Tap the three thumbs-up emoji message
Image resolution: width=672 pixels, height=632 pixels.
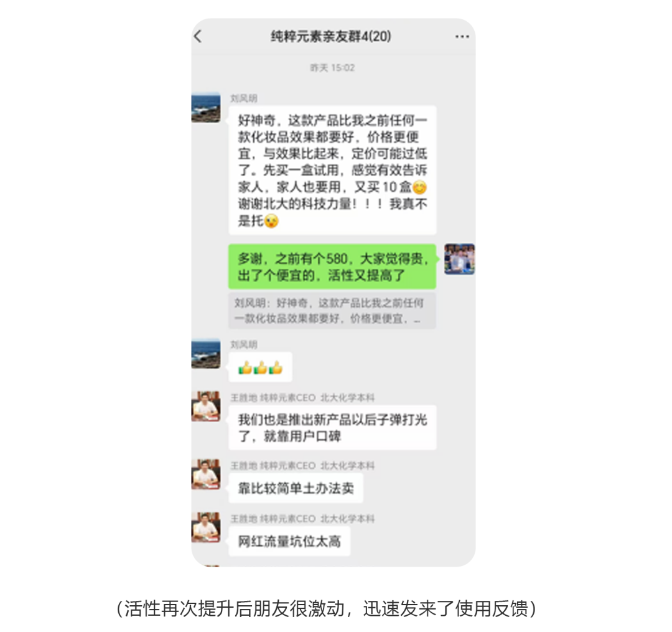(x=261, y=367)
